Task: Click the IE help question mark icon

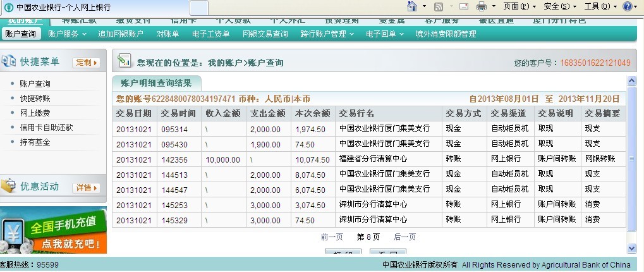Action: click(x=627, y=7)
